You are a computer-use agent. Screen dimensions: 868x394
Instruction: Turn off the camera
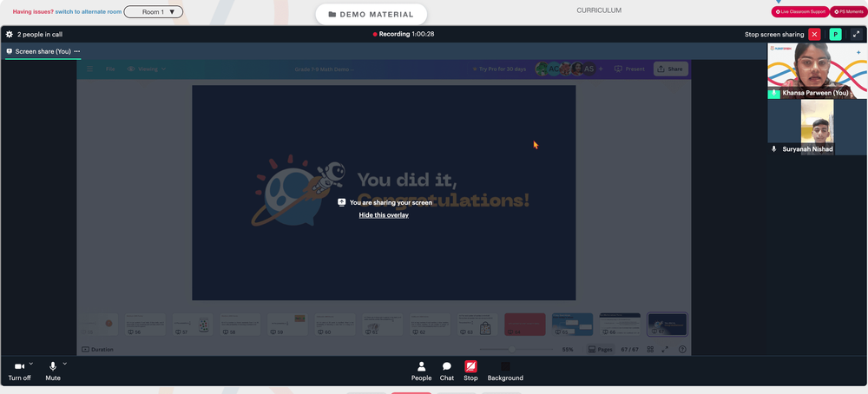click(x=19, y=371)
